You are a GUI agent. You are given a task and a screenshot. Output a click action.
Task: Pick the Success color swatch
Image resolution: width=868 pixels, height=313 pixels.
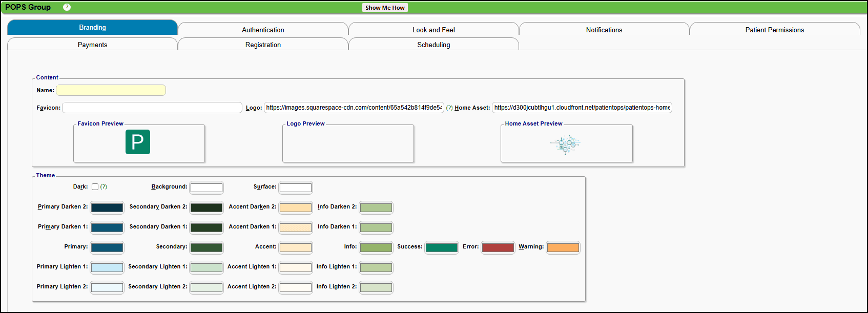pyautogui.click(x=441, y=247)
